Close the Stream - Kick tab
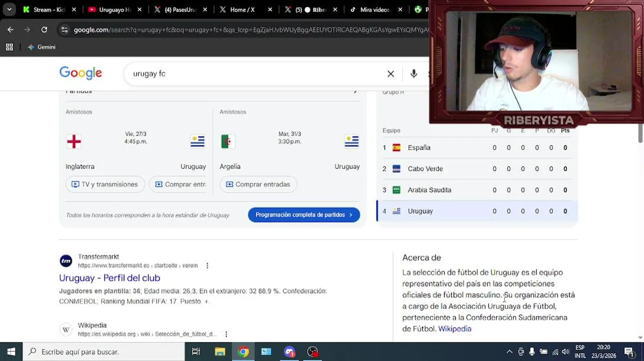Viewport: 644px width, 361px height. pyautogui.click(x=74, y=10)
